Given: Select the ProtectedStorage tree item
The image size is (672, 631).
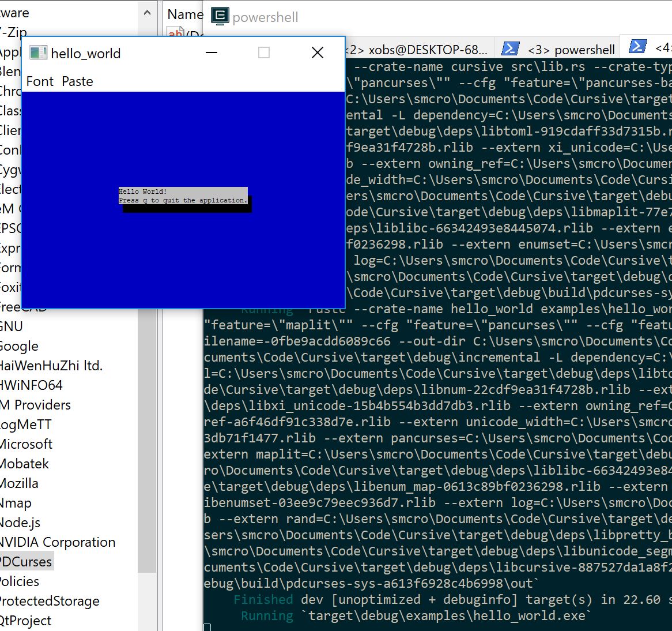Looking at the screenshot, I should pos(50,601).
